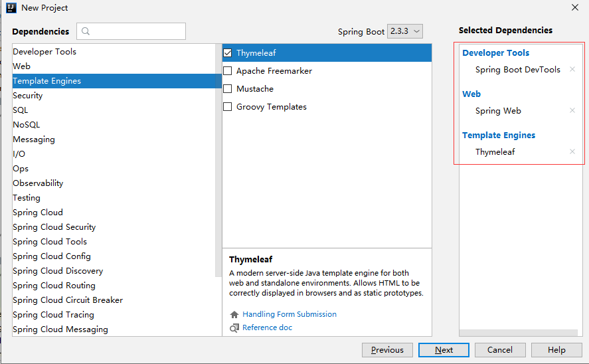Cancel the new project wizard

coord(500,350)
